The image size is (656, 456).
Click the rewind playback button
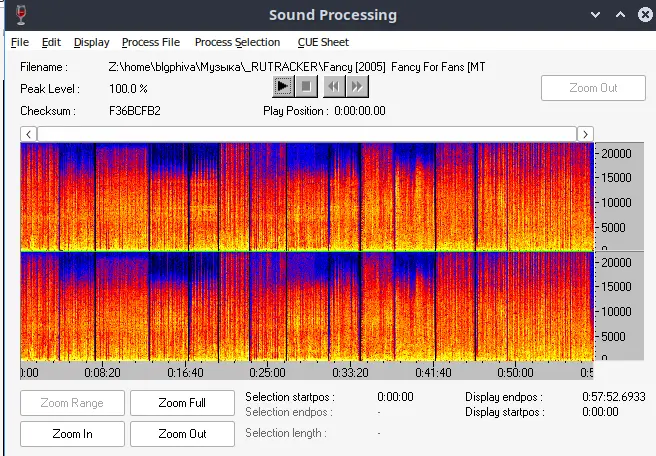pos(333,87)
